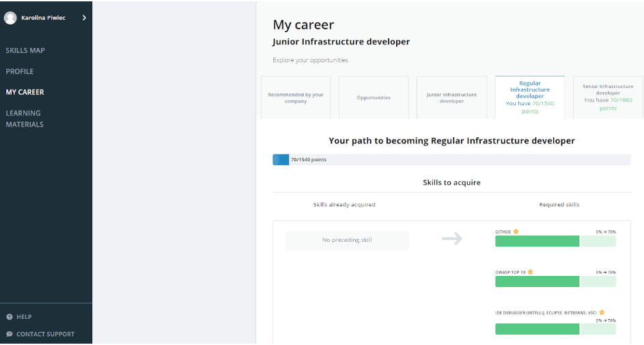Viewport: 644px width, 345px height.
Task: Click the Contact Support chat icon
Action: click(10, 334)
